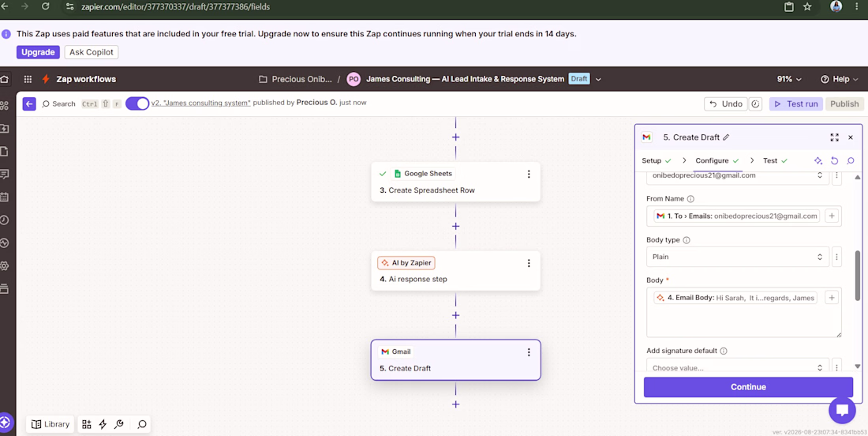Open the sidebar lightning Zaps icon
The height and width of the screenshot is (436, 868).
pos(5,129)
